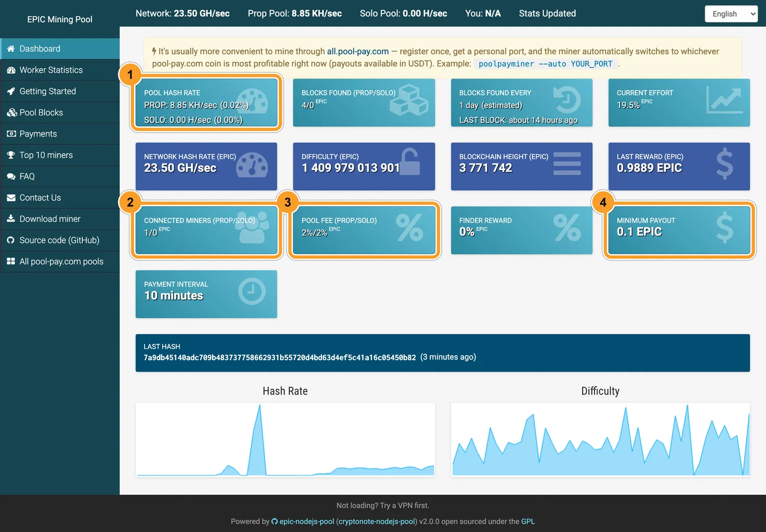Click the poolpayminer --auto YOUR_PORT code
This screenshot has height=532, width=766.
click(x=545, y=64)
